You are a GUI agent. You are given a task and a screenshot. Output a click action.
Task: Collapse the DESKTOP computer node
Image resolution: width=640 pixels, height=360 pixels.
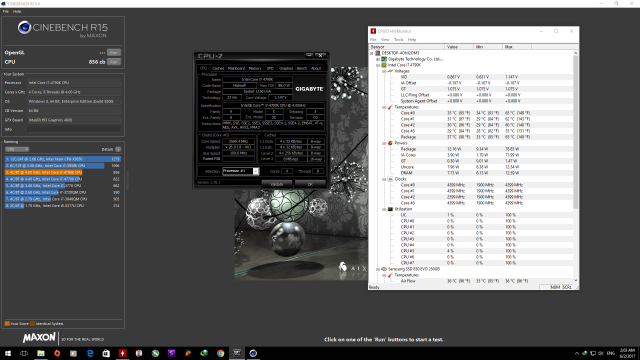(x=372, y=53)
